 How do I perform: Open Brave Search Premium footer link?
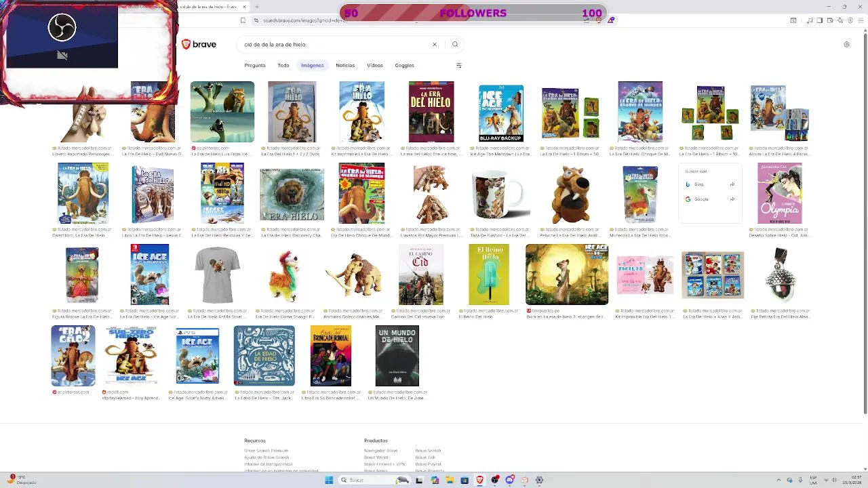tap(267, 451)
